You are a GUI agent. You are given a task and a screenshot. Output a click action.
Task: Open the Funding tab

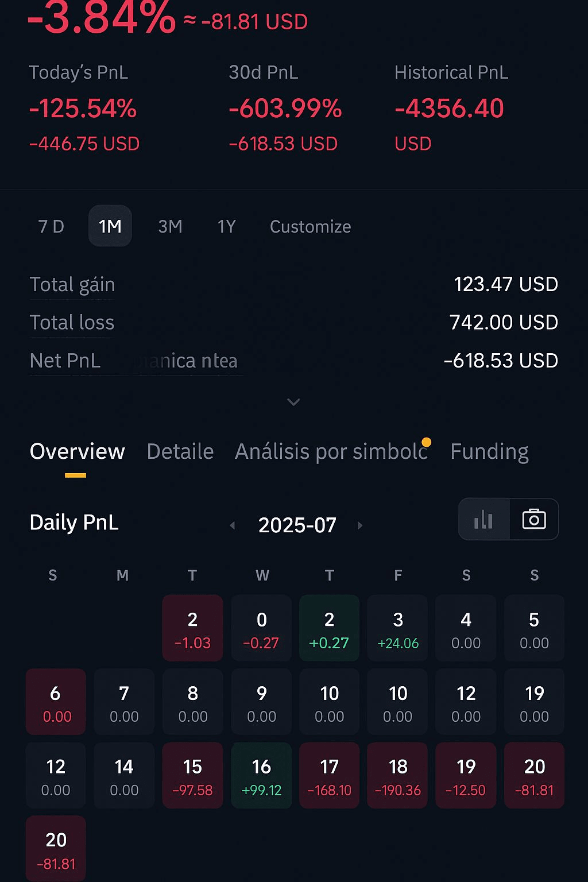point(490,452)
